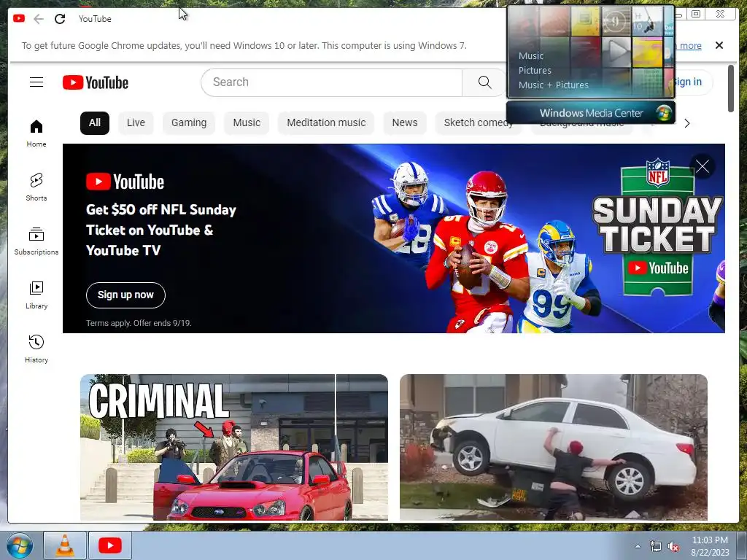Select the Live filter chip
747x560 pixels.
tap(136, 122)
